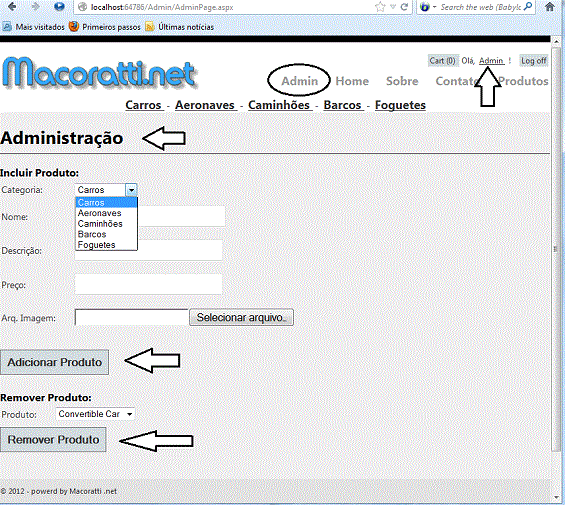Open the Convertible Car product dropdown
Viewport: 565px width, 505px height.
coord(95,414)
